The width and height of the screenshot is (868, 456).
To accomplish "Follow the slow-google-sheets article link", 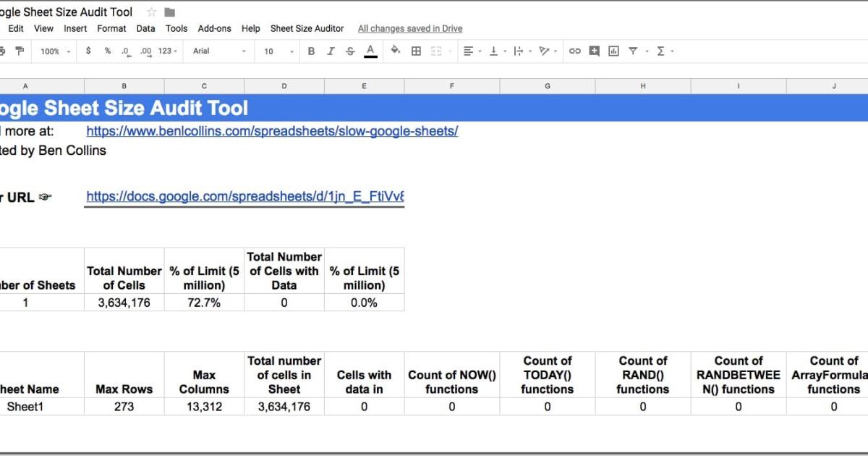I will [271, 131].
